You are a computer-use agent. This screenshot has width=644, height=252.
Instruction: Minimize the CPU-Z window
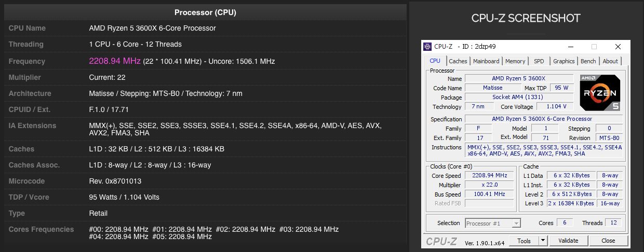click(x=570, y=47)
